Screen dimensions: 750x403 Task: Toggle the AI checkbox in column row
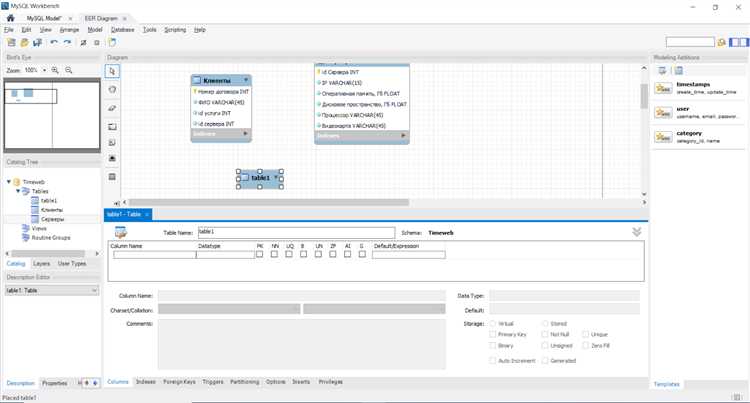347,255
